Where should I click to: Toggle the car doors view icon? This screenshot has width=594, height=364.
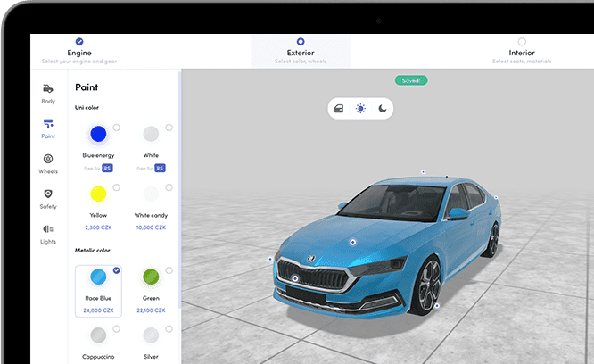(x=339, y=109)
